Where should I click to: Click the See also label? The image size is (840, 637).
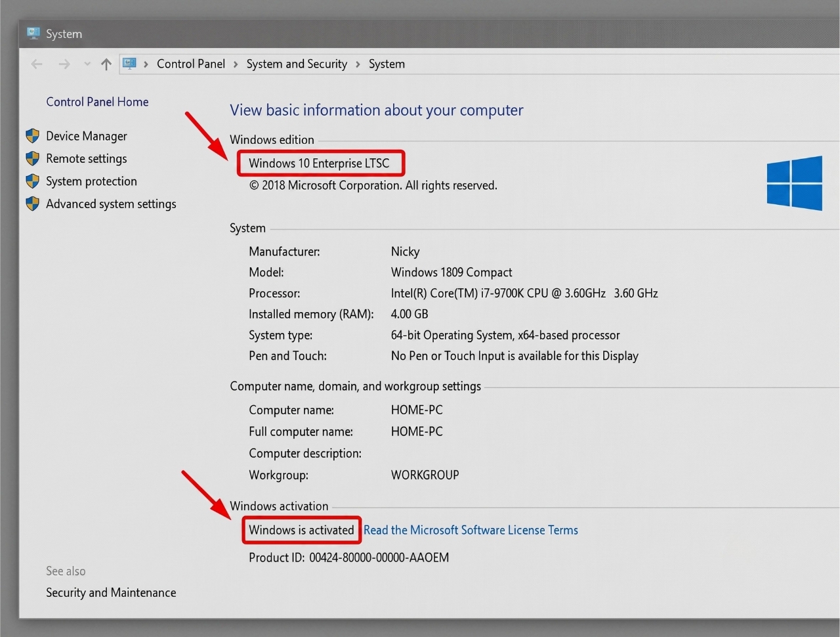[66, 571]
